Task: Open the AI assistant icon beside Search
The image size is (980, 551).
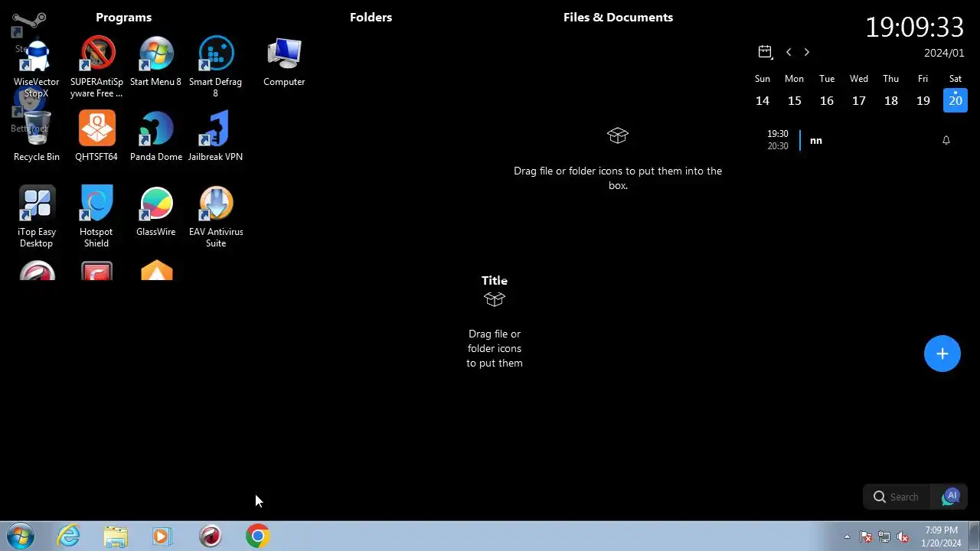Action: (x=951, y=497)
